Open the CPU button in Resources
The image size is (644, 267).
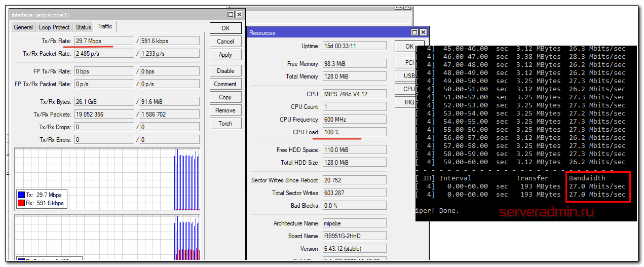[409, 89]
